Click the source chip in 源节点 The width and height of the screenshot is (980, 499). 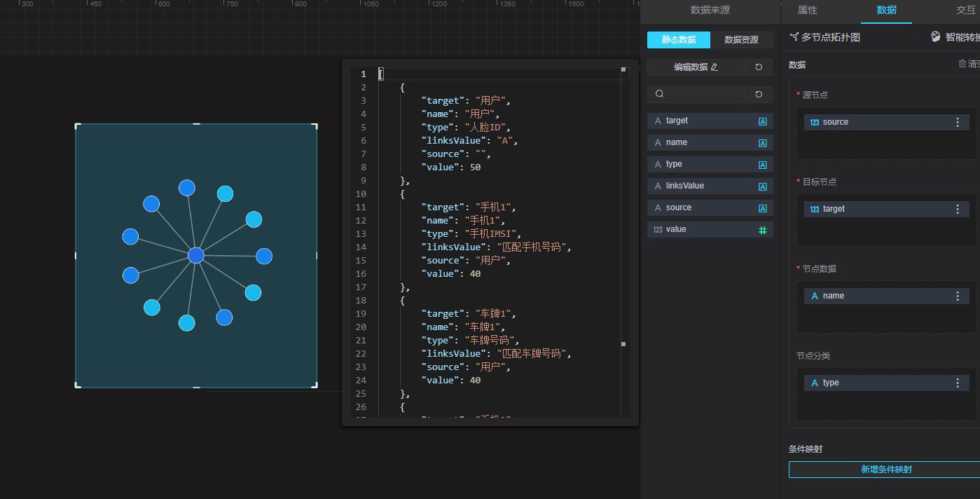coord(886,122)
